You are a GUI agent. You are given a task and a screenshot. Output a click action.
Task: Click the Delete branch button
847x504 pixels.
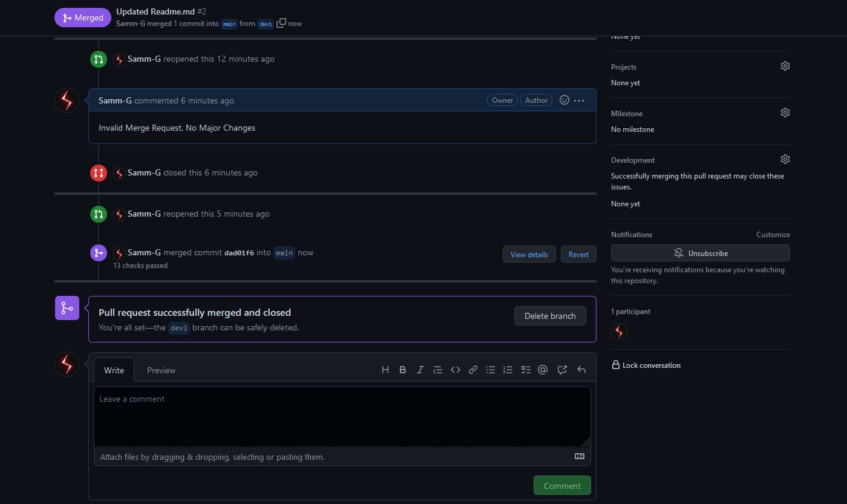(550, 315)
